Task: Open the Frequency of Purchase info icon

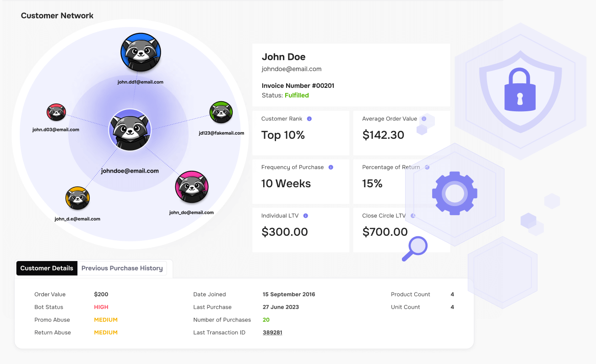Action: pyautogui.click(x=331, y=167)
